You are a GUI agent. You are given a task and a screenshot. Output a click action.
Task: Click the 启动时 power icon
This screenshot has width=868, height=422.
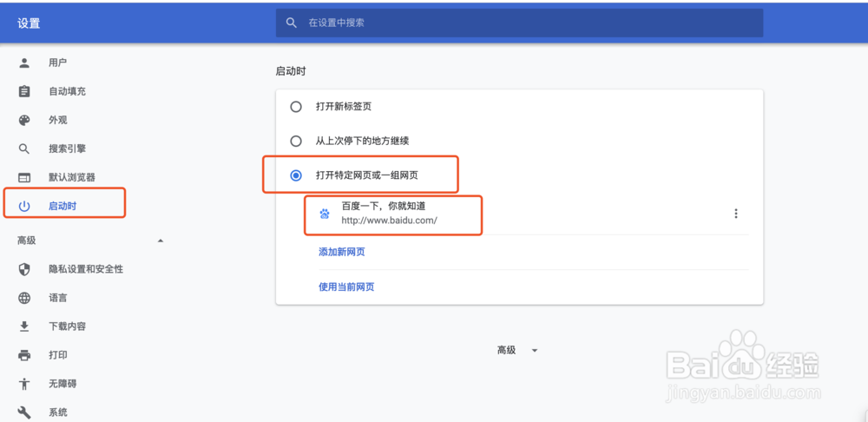pyautogui.click(x=24, y=207)
